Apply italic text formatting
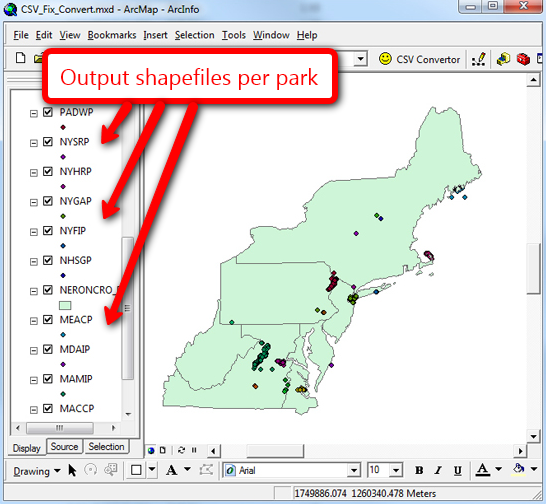This screenshot has width=546, height=504. [x=438, y=471]
